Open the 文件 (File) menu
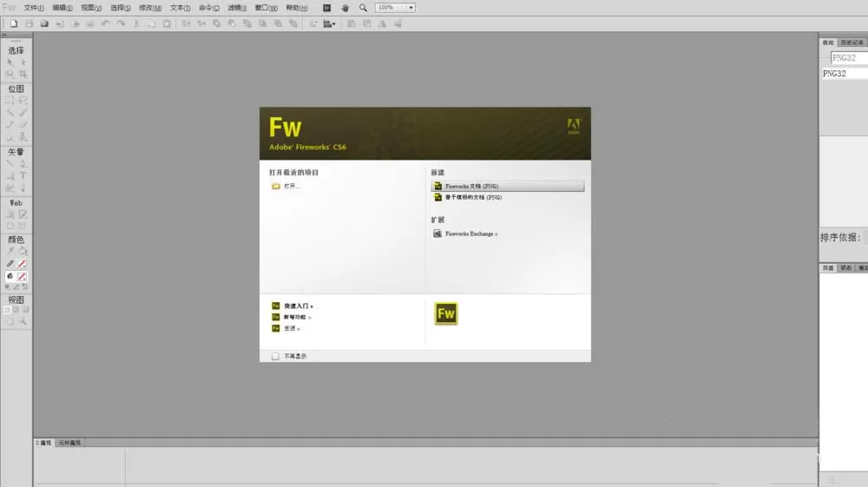This screenshot has height=487, width=868. tap(33, 8)
